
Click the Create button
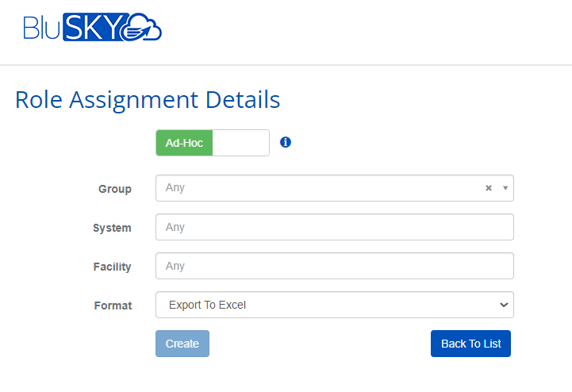tap(182, 344)
